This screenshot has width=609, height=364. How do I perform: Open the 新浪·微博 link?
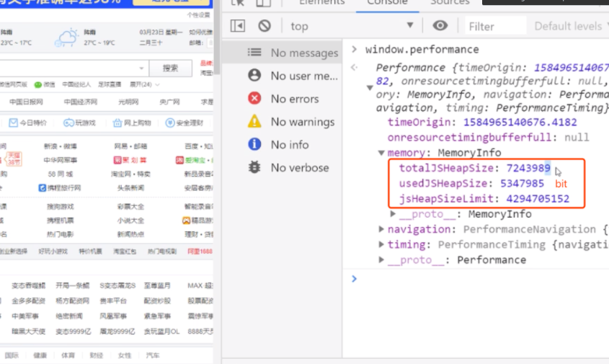(61, 146)
